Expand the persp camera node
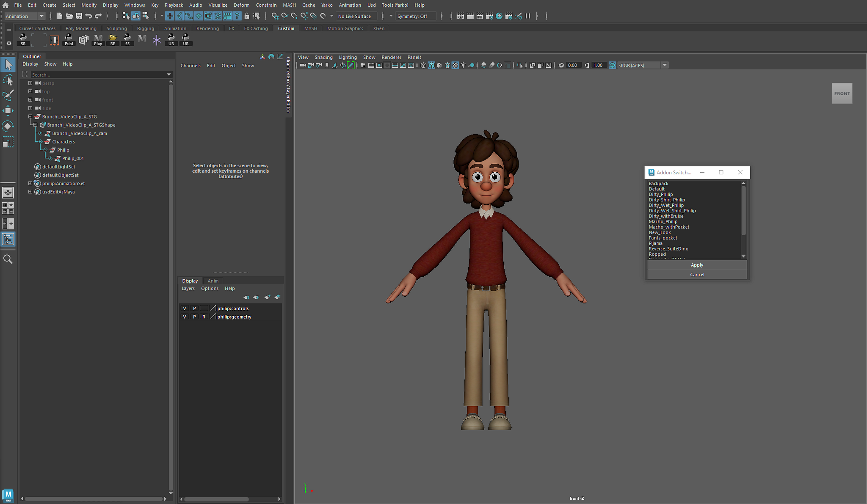The width and height of the screenshot is (867, 504). [x=30, y=83]
